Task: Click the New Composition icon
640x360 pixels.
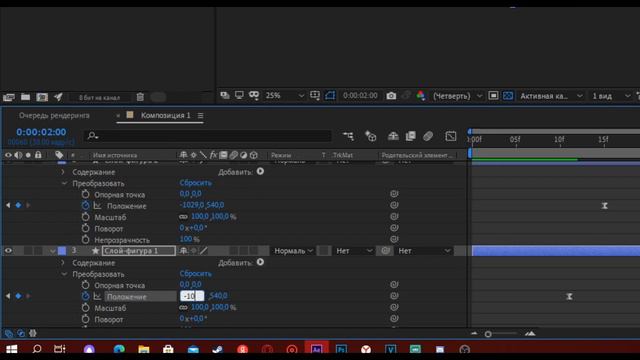Action: point(42,97)
